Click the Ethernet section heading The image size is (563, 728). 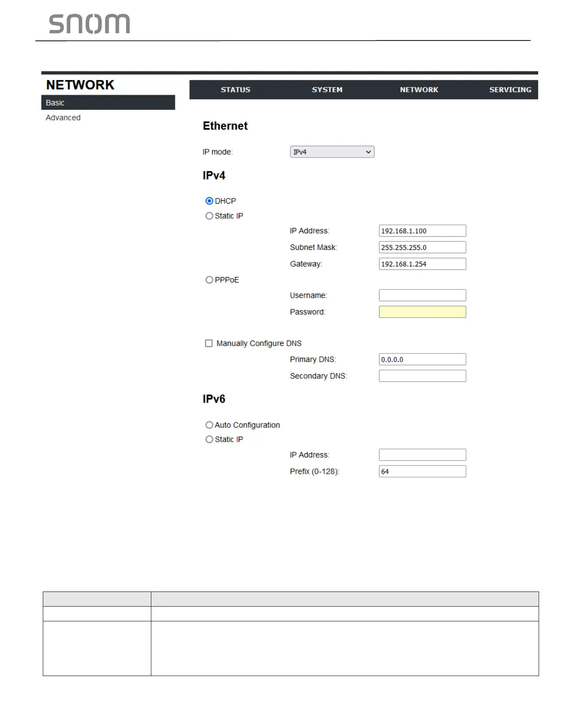225,126
